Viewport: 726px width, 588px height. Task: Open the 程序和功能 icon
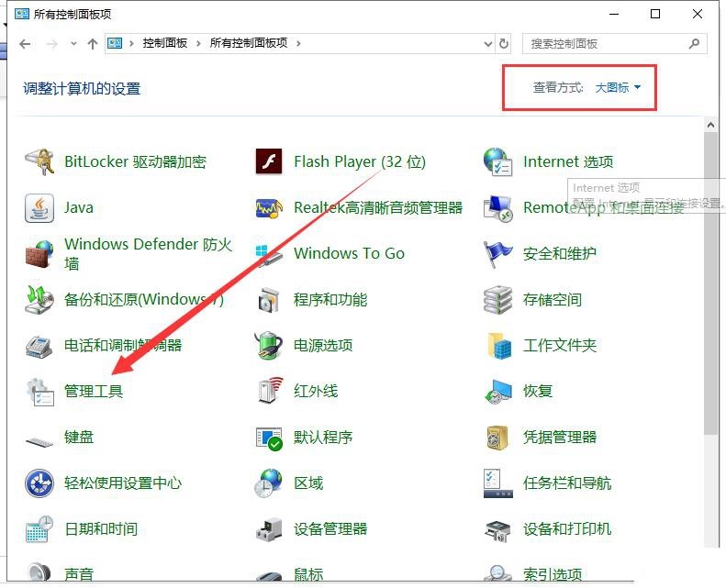pyautogui.click(x=269, y=300)
